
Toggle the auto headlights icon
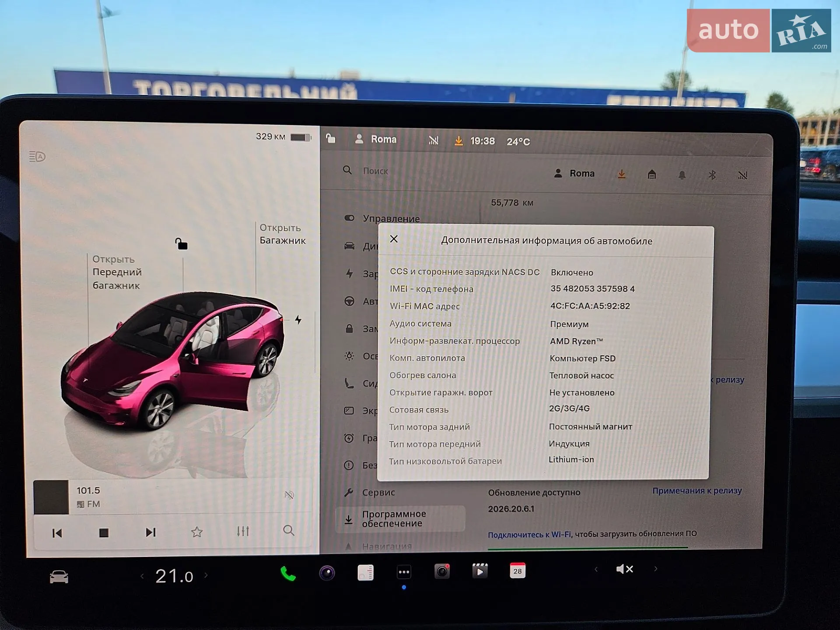coord(37,156)
